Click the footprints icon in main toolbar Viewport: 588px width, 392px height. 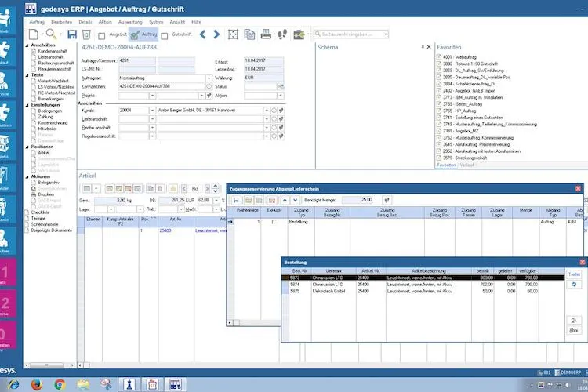pyautogui.click(x=282, y=34)
